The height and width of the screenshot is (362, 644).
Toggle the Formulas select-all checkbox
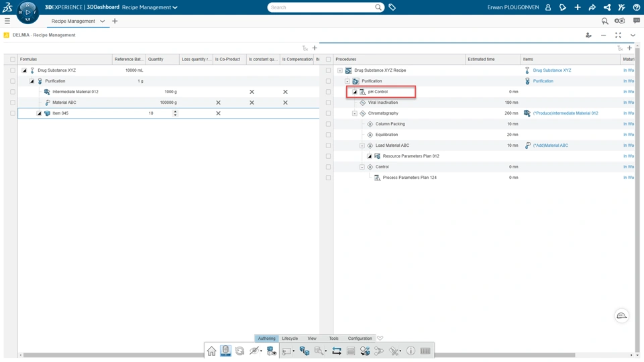(13, 59)
